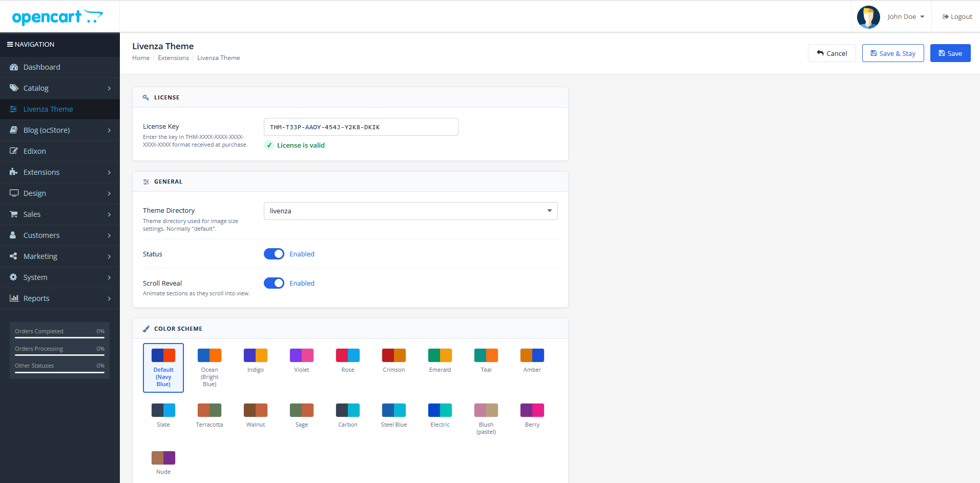Choose the Slate color scheme
This screenshot has height=483, width=980.
point(163,416)
